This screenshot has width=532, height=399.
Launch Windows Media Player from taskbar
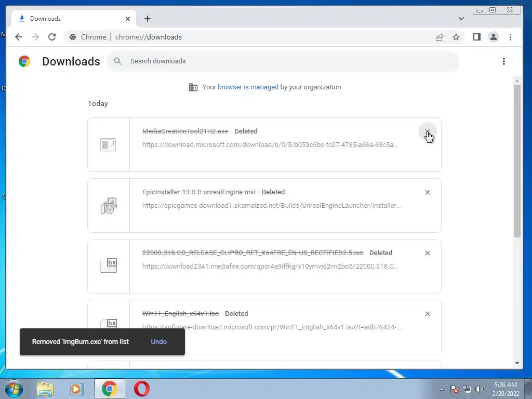(x=77, y=389)
